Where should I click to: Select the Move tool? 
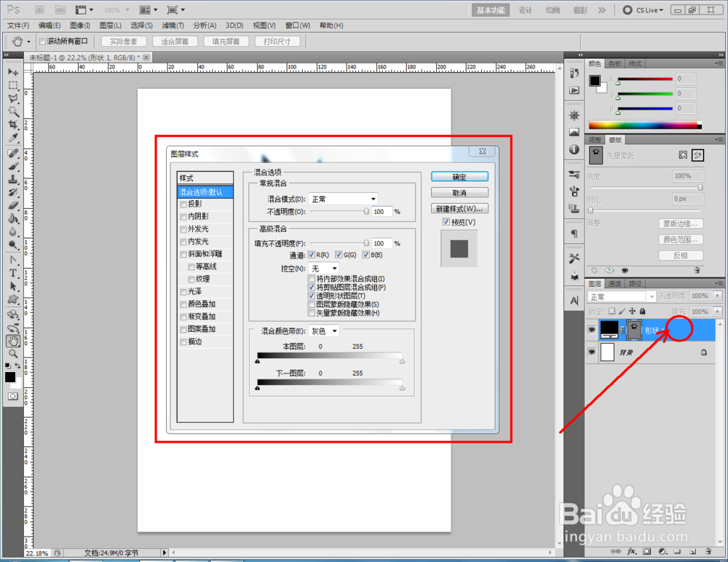coord(13,72)
